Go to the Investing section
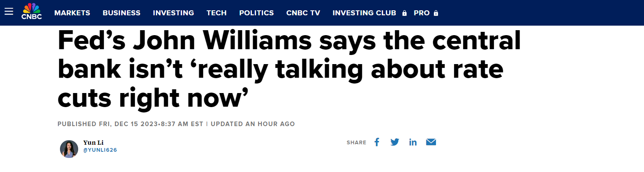Image resolution: width=644 pixels, height=172 pixels. tap(173, 13)
